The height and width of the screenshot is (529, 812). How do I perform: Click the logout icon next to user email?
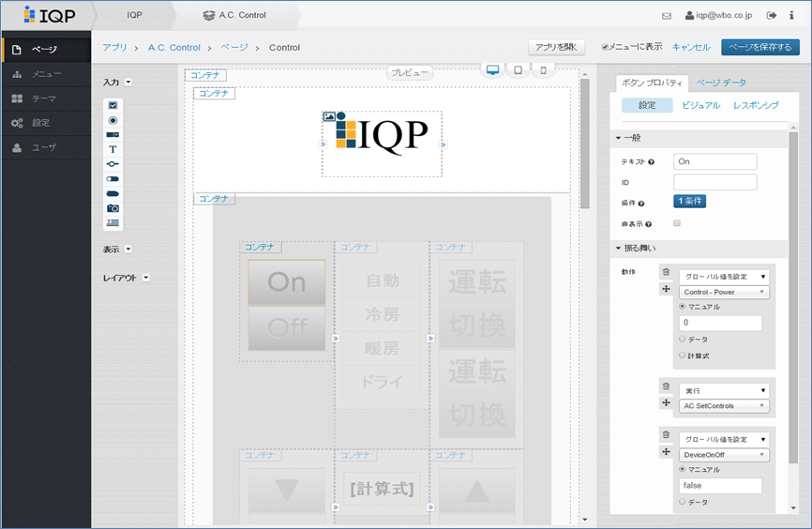pos(772,16)
